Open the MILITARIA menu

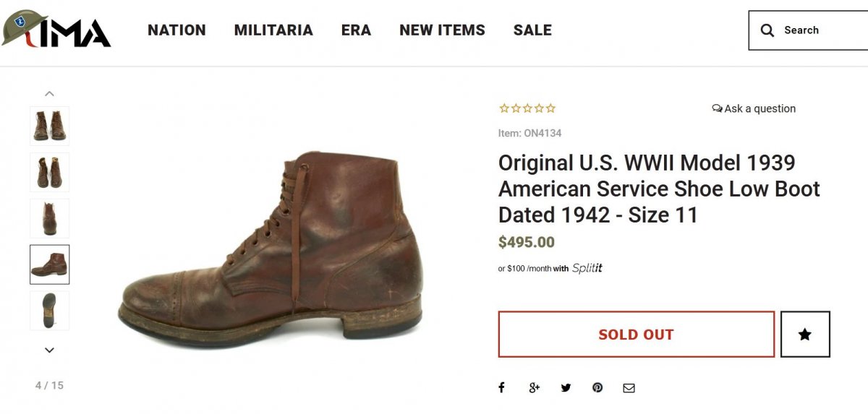coord(273,30)
